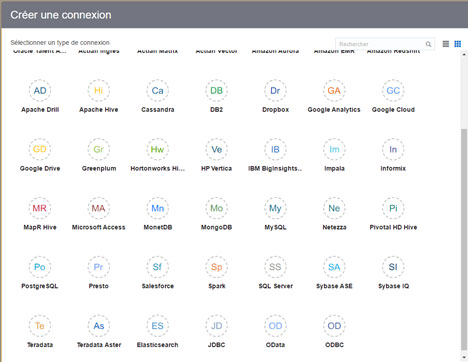This screenshot has width=468, height=362.
Task: Choose the OData connection type
Action: tap(275, 326)
